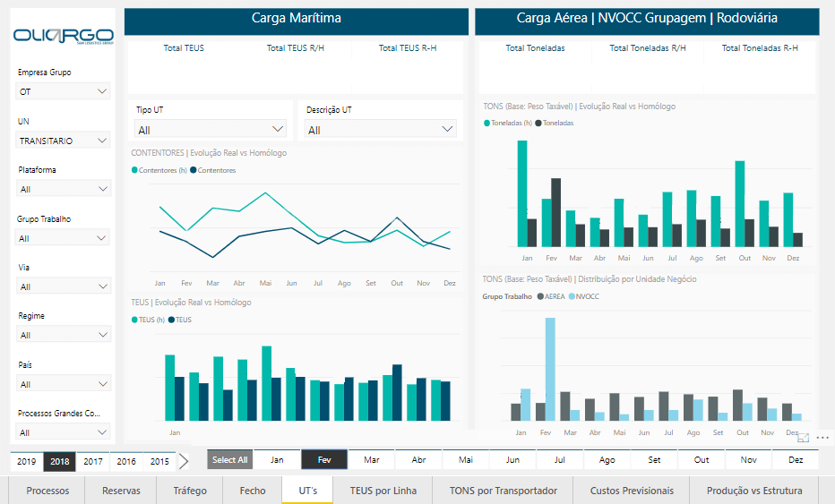The height and width of the screenshot is (504, 835).
Task: Open the Empresa Grupo dropdown
Action: tap(64, 90)
